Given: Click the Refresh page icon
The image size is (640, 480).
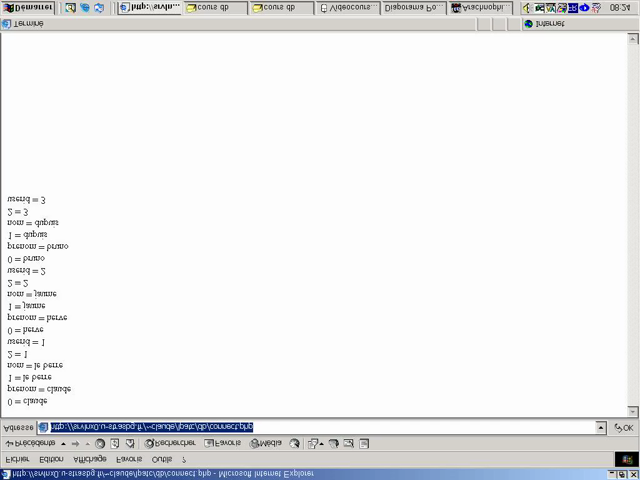Looking at the screenshot, I should [x=115, y=443].
